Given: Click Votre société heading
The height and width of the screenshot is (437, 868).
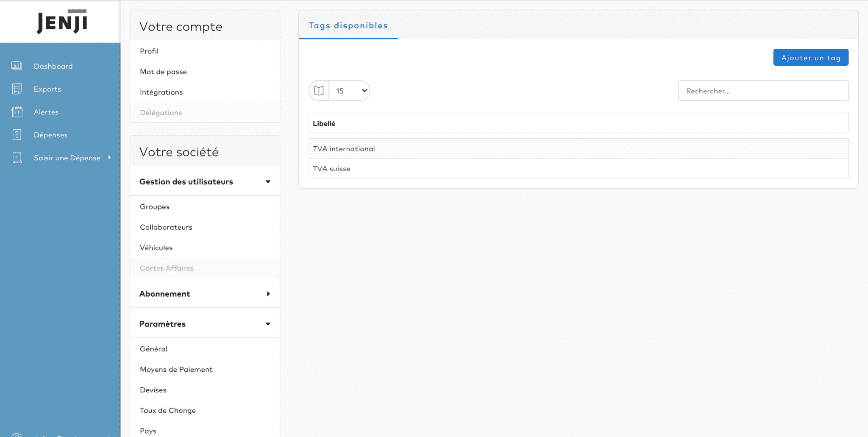Looking at the screenshot, I should click(x=179, y=152).
